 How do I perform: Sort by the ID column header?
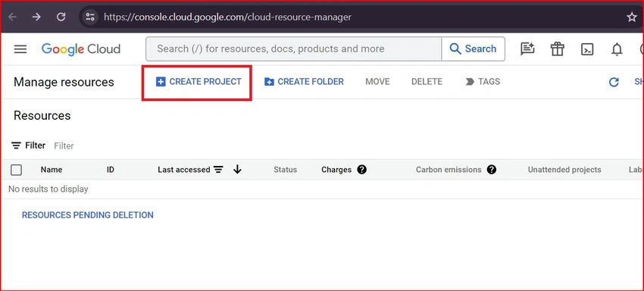111,170
